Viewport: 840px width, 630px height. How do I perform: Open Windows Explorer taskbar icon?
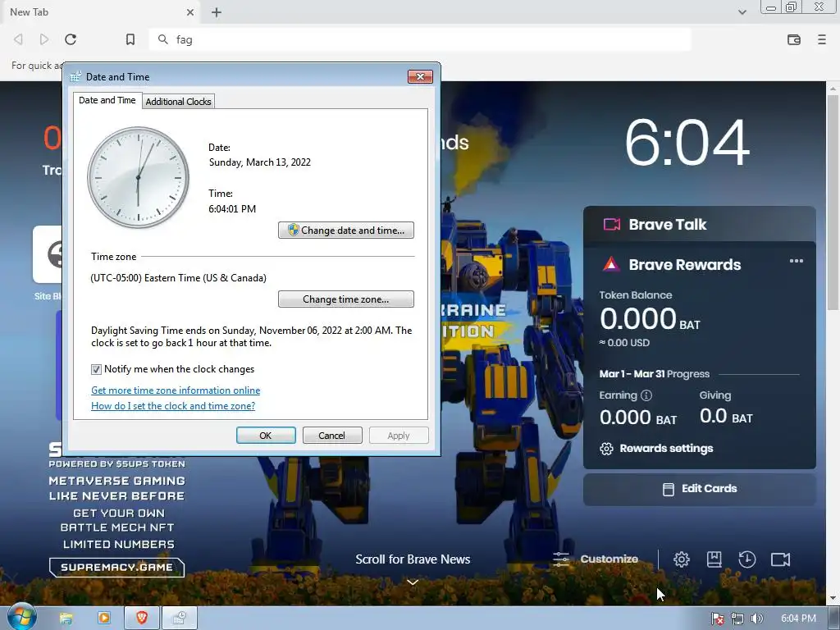click(x=66, y=619)
